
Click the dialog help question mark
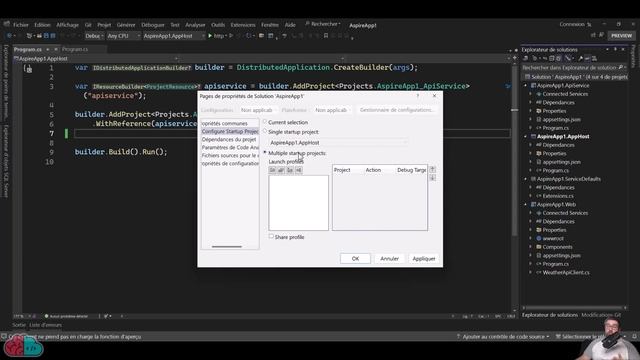tap(418, 96)
